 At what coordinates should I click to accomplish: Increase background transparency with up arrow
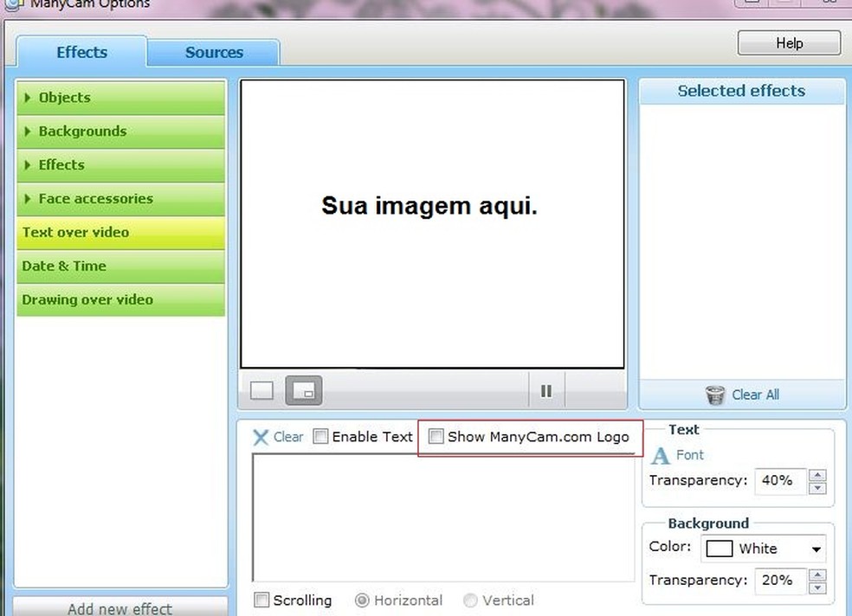tap(817, 574)
